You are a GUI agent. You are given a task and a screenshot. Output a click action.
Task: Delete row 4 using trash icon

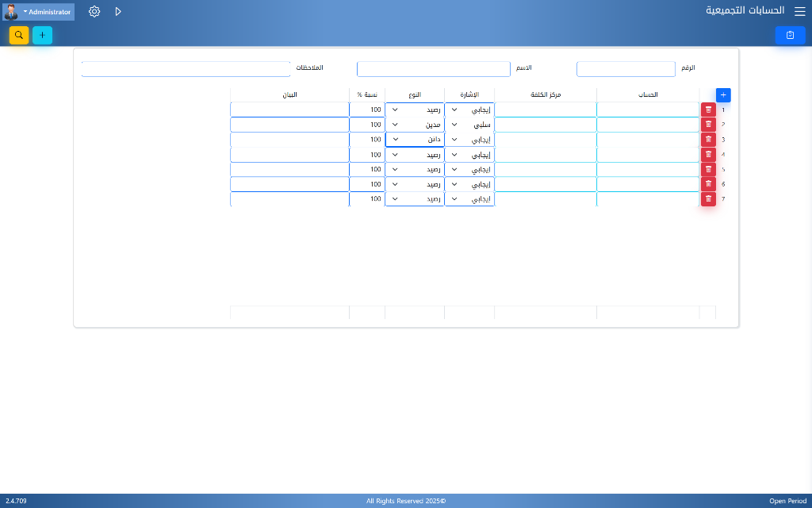pos(708,155)
